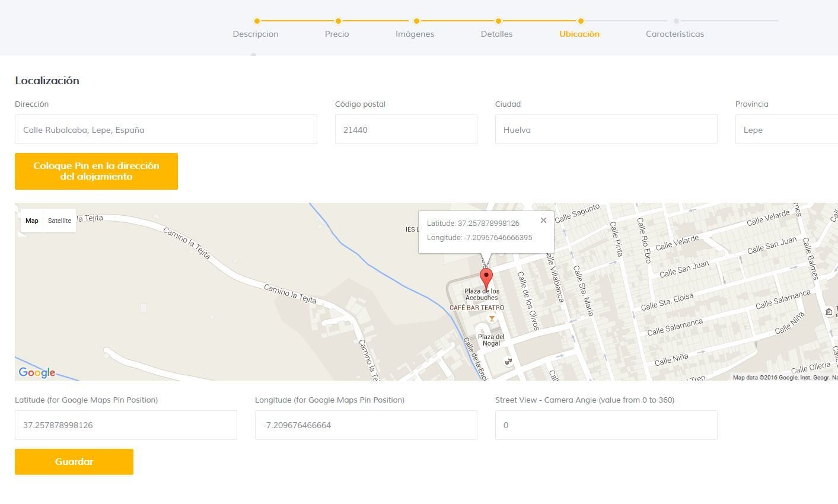The width and height of the screenshot is (838, 504).
Task: Click the Calle Pinta label
Action: click(x=616, y=239)
